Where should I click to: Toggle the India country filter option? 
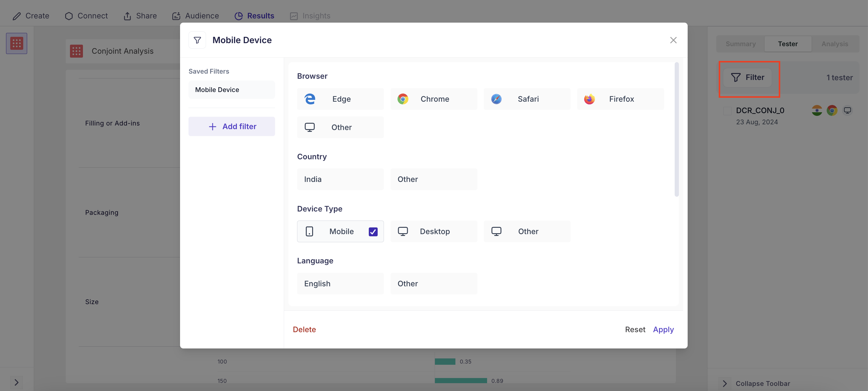point(340,179)
